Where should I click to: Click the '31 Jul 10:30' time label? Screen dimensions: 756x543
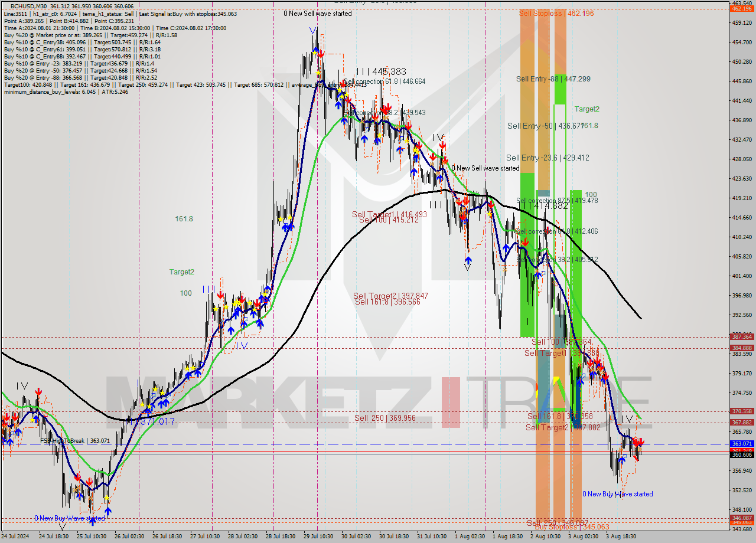pos(432,537)
